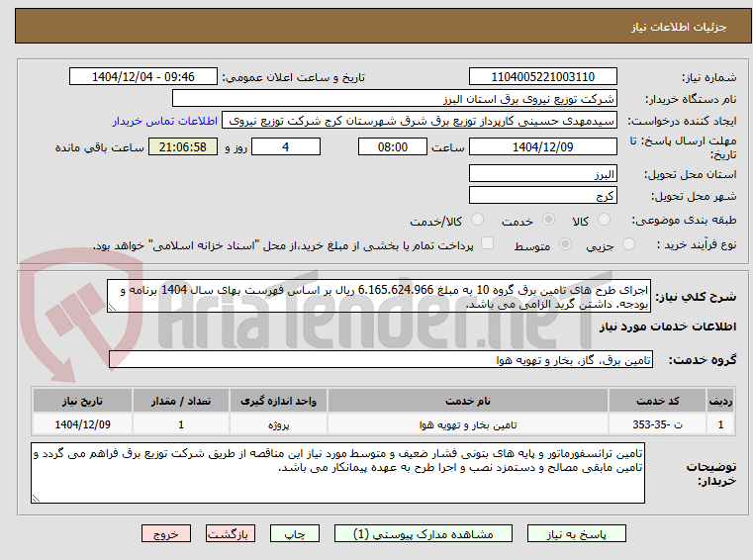Click the unit cell پروژه

click(x=278, y=424)
